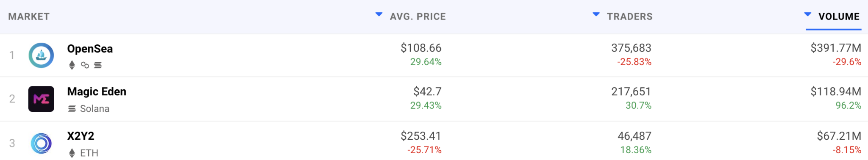Viewport: 868px width, 160px height.
Task: Select the VOLUME column header
Action: tap(839, 17)
